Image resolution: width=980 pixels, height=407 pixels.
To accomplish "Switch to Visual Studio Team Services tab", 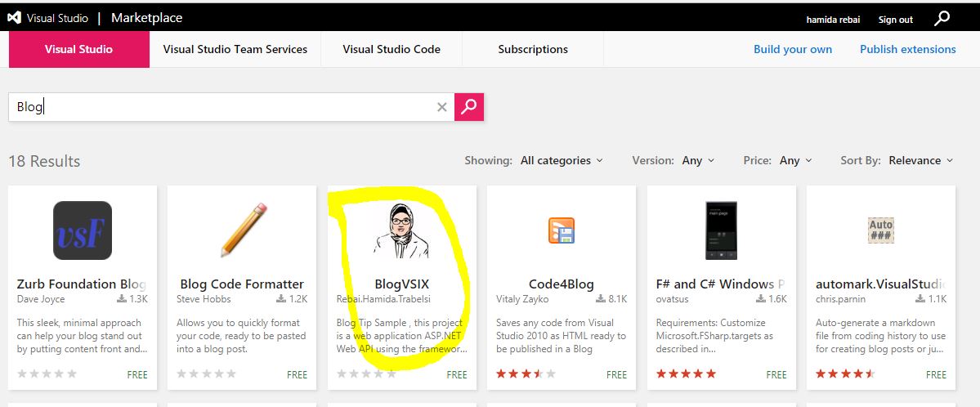I will tap(235, 49).
